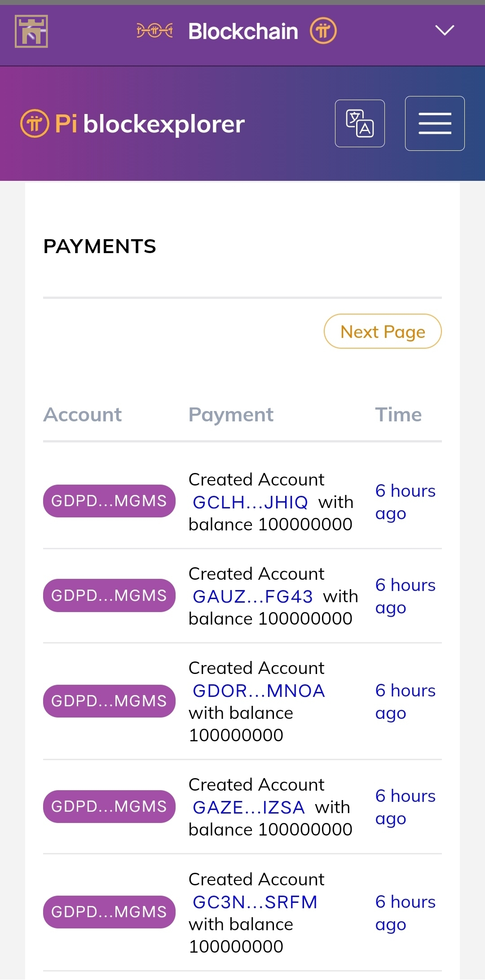Select GDPD...MGMS badge in first payment row
Image resolution: width=485 pixels, height=980 pixels.
point(109,501)
